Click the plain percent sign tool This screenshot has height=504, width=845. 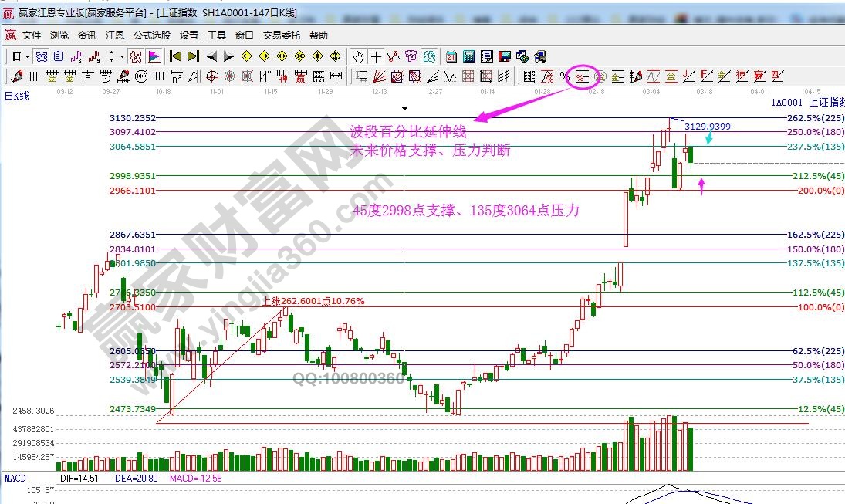coord(564,76)
